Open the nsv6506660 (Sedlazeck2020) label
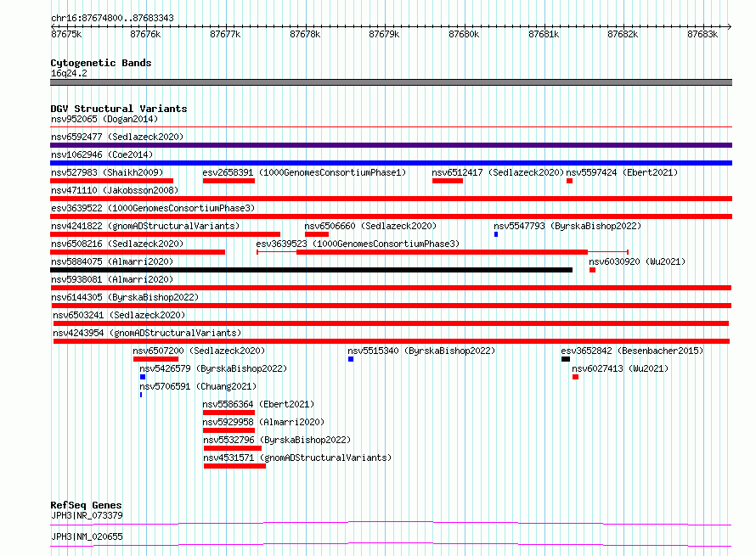 (x=370, y=226)
